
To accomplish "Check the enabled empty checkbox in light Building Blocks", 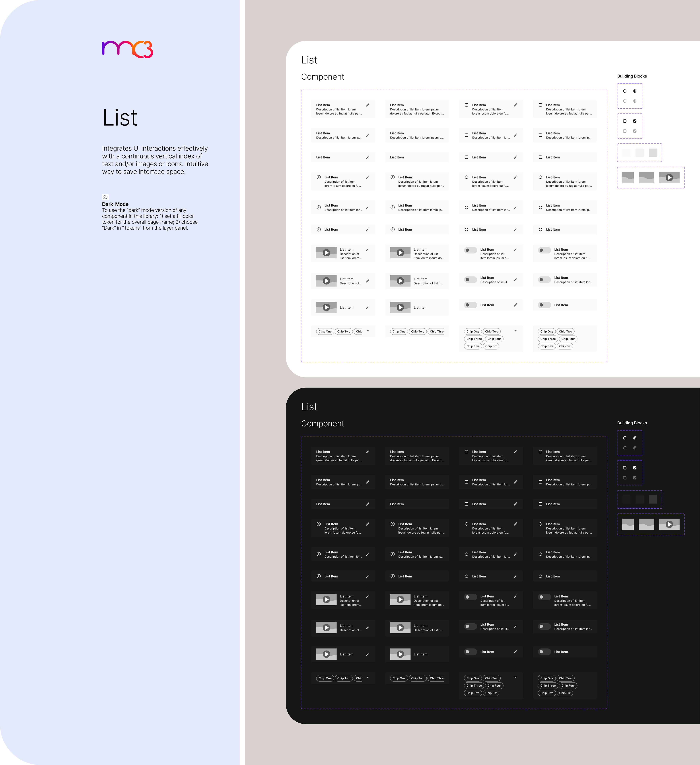I will coord(625,121).
